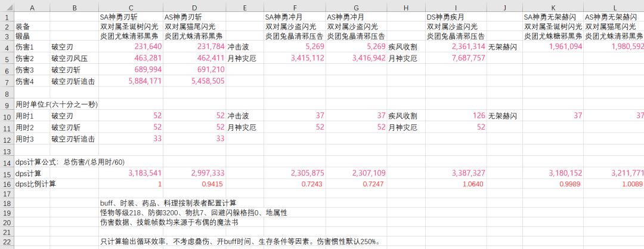Select row 15 header
This screenshot has height=249, width=644.
point(7,174)
